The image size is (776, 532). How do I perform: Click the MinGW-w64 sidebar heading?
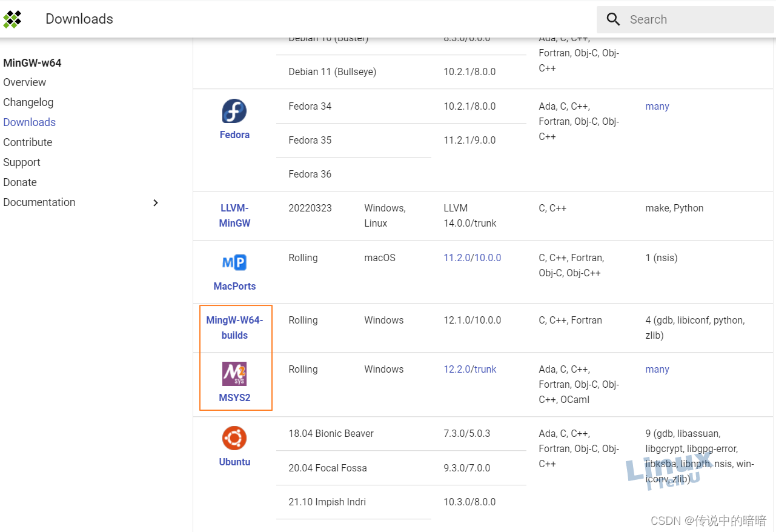pos(32,63)
